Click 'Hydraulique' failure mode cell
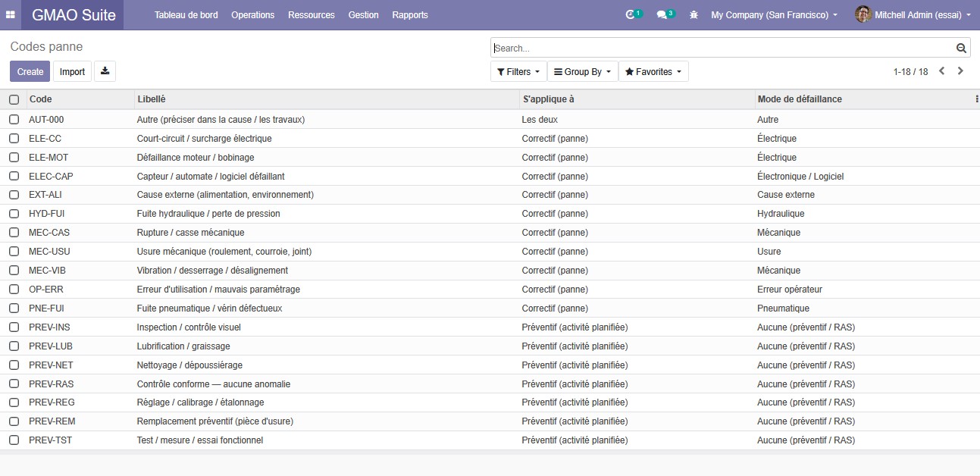The height and width of the screenshot is (476, 980). click(781, 214)
